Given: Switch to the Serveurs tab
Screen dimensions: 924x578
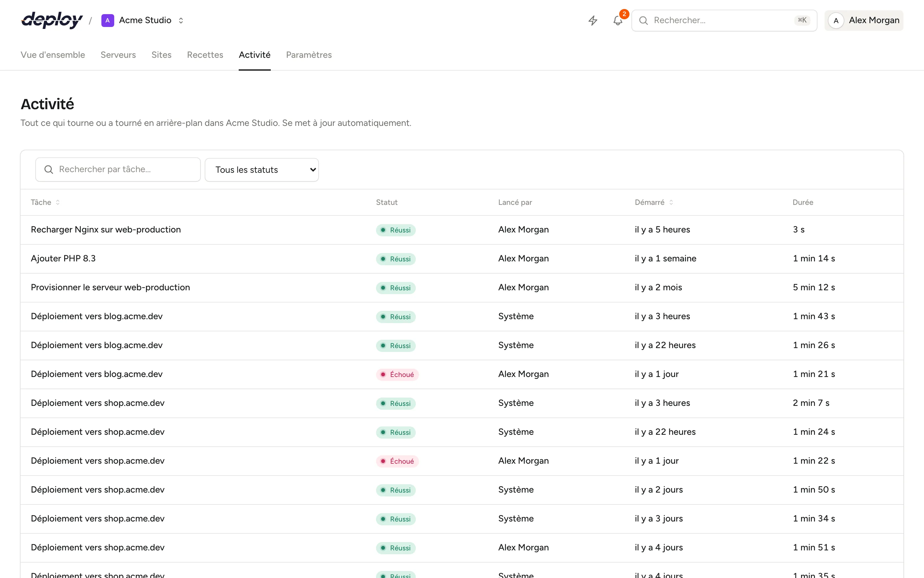Looking at the screenshot, I should click(x=118, y=55).
